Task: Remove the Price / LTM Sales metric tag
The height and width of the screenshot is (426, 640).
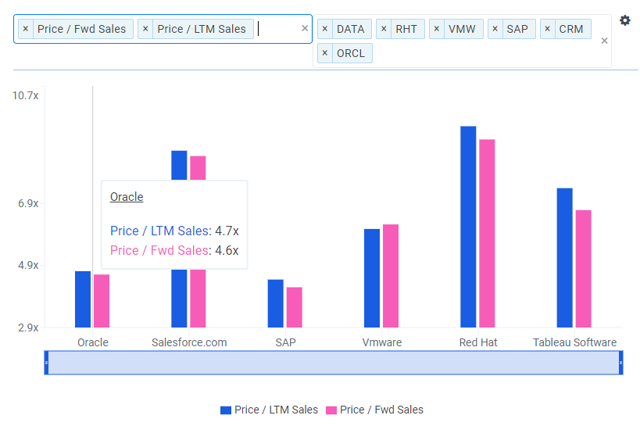Action: coord(145,29)
